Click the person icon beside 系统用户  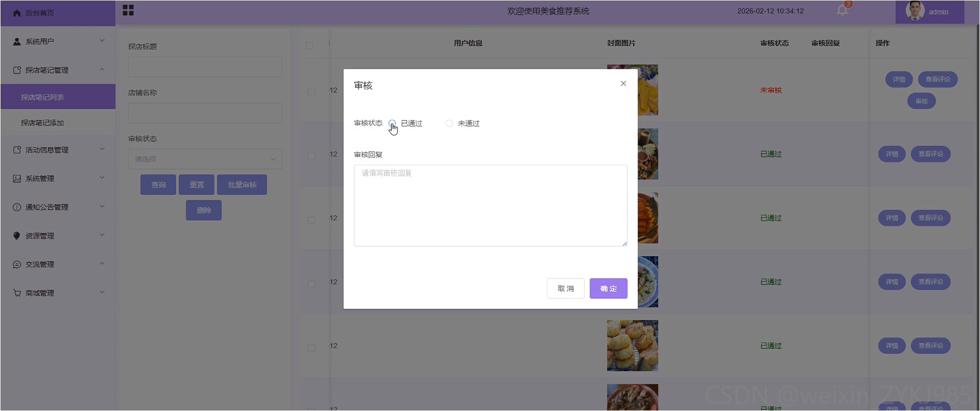click(17, 42)
